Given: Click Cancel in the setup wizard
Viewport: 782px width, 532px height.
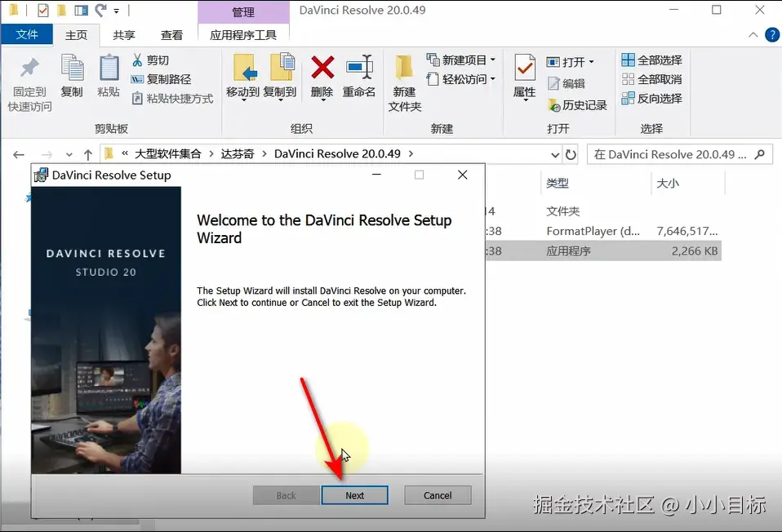Looking at the screenshot, I should [x=438, y=495].
